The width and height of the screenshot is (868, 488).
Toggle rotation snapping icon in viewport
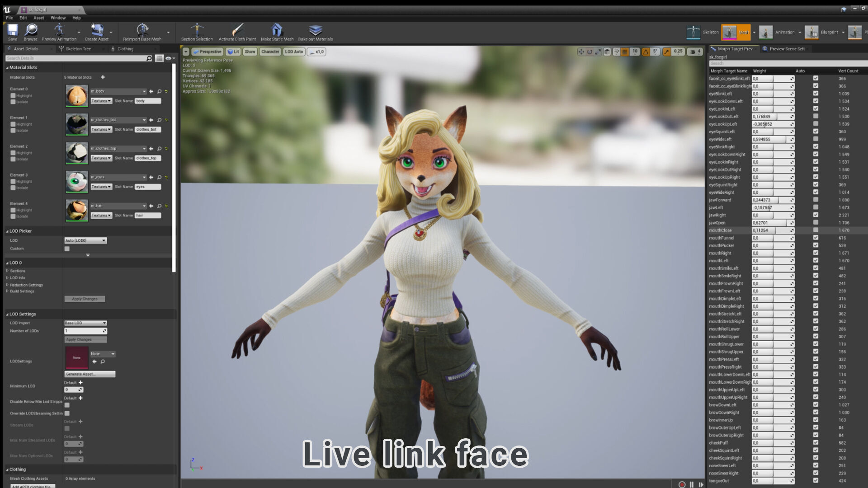tap(646, 52)
